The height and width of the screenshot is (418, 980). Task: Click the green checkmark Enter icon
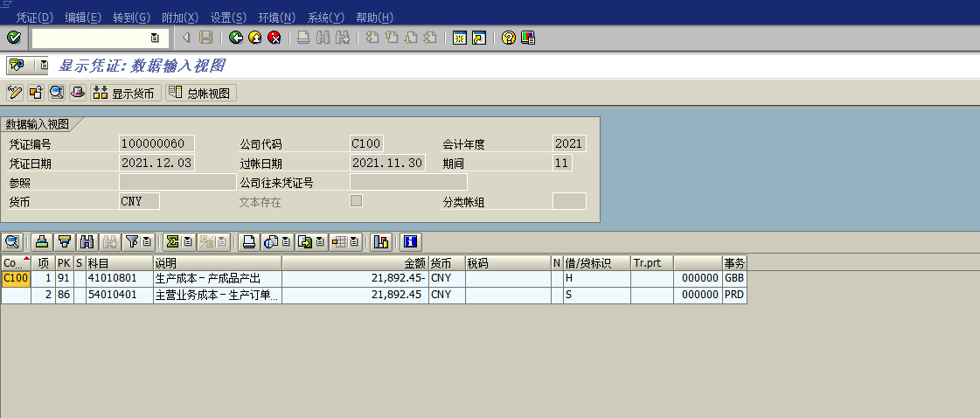(13, 38)
